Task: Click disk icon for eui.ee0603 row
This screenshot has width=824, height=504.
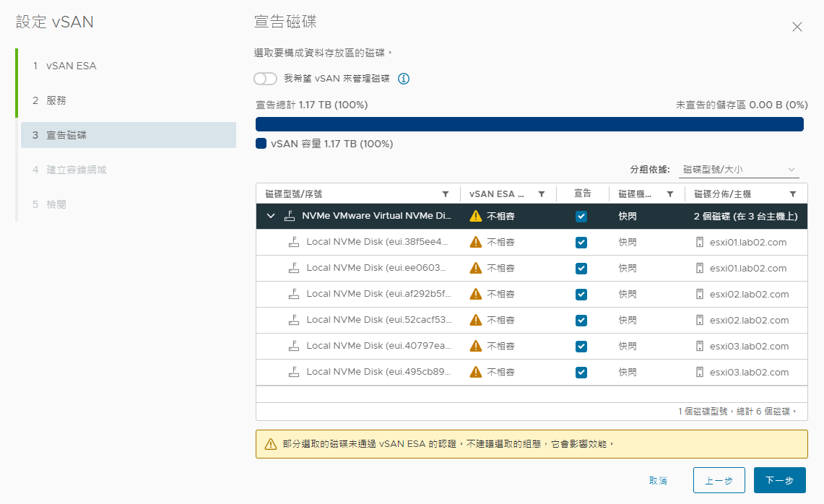Action: click(294, 267)
